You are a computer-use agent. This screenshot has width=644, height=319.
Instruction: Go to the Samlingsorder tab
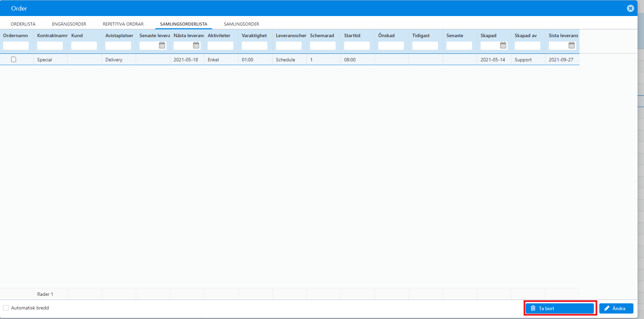point(241,24)
